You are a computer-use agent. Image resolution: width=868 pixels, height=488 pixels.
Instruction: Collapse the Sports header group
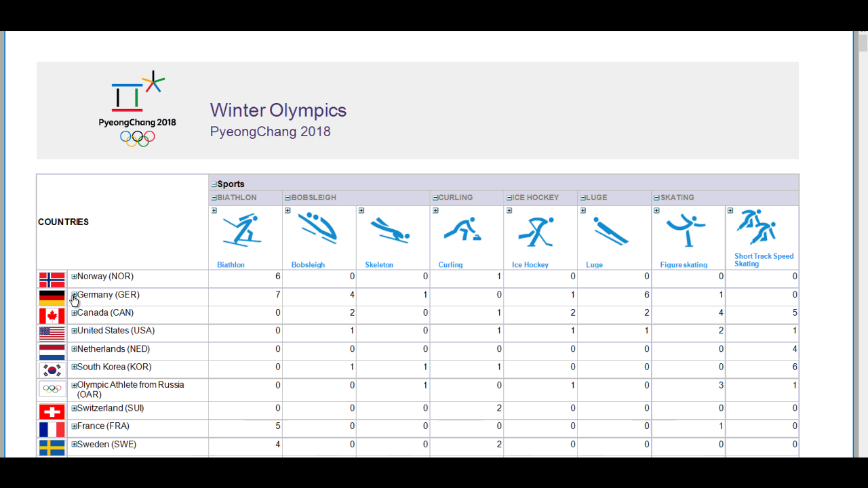pyautogui.click(x=214, y=184)
